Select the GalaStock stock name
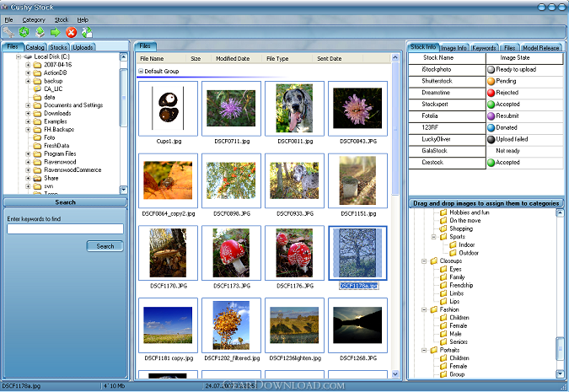The image size is (569, 392). [435, 151]
